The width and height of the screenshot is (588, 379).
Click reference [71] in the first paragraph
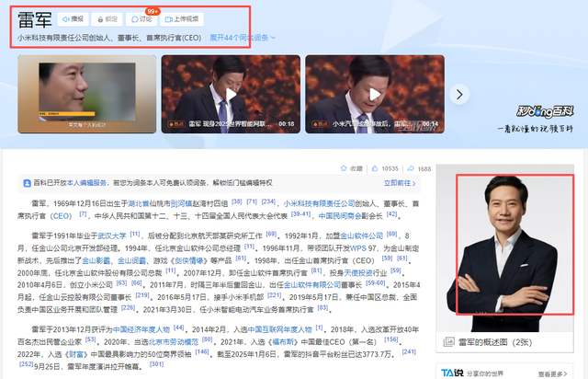(252, 201)
